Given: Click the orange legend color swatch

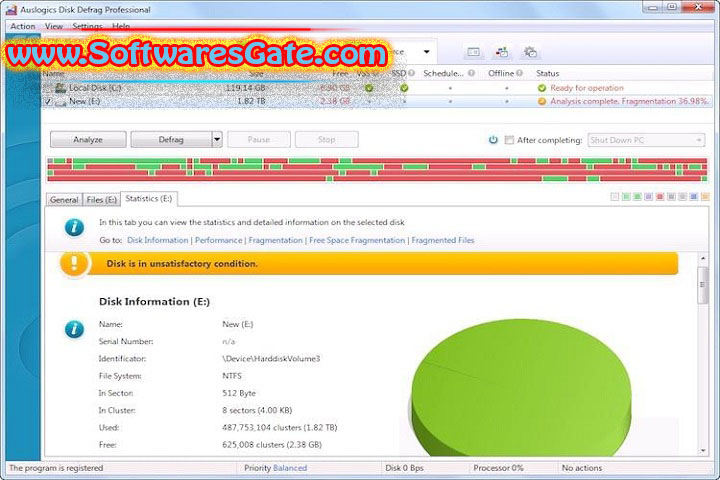Looking at the screenshot, I should coord(705,197).
